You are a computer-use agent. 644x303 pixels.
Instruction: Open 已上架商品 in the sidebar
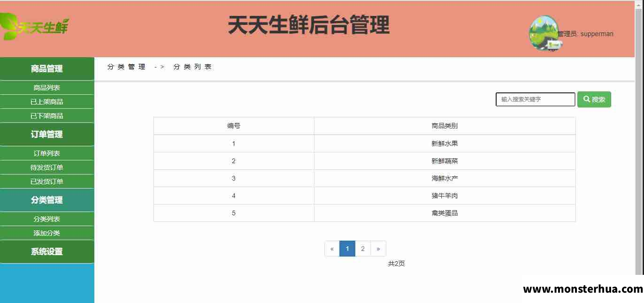coord(47,102)
